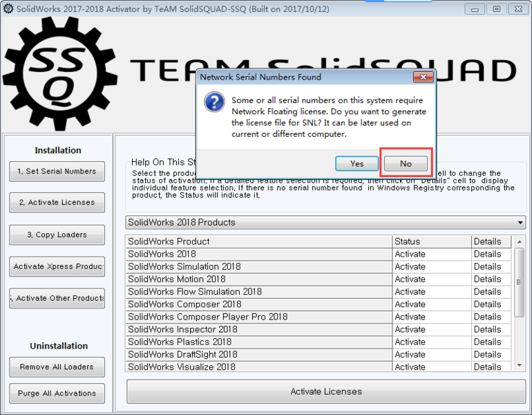The height and width of the screenshot is (415, 532).
Task: Close the Network Serial Numbers Found dialog
Action: click(423, 77)
